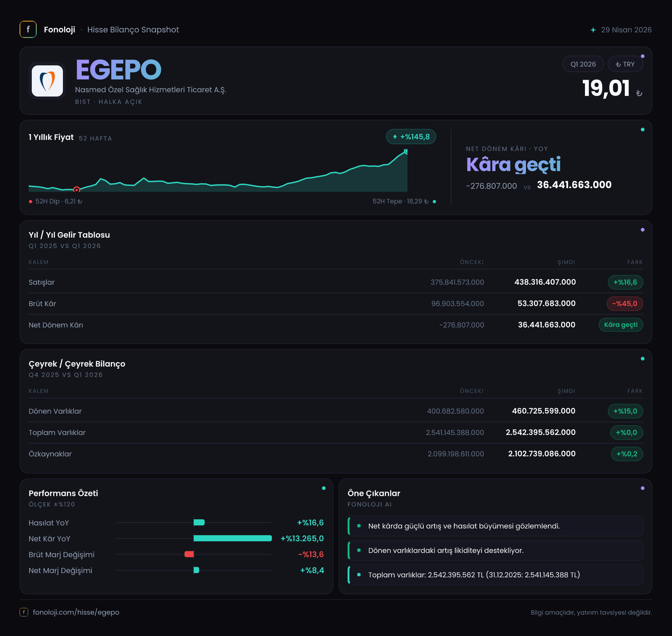Image resolution: width=672 pixels, height=636 pixels.
Task: Click the +%13.265,0 Net Kâr YoY value
Action: 302,538
